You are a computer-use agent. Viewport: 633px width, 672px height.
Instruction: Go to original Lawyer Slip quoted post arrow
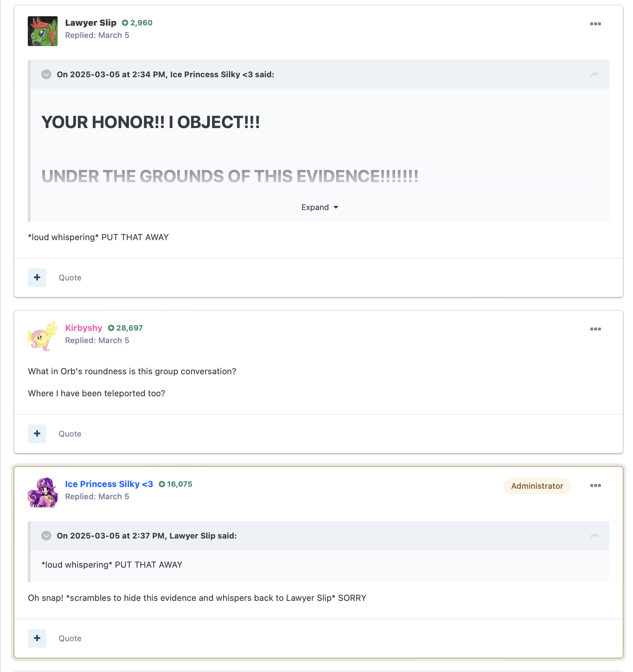coord(594,536)
